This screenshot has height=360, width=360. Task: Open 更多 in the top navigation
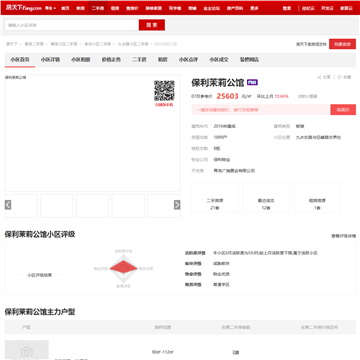[x=254, y=8]
